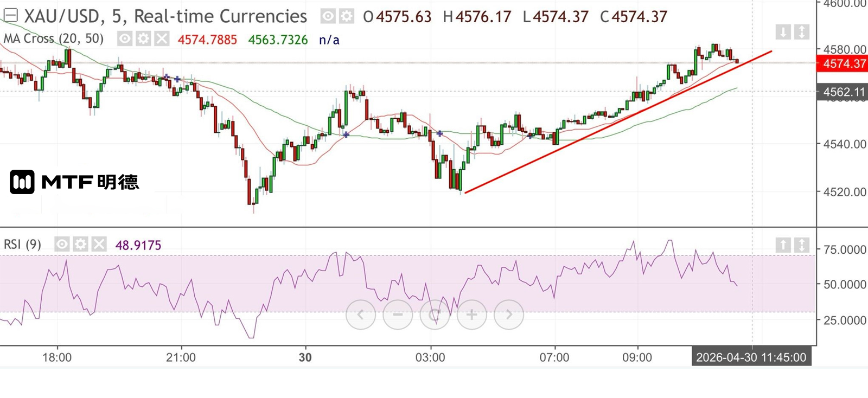Click the red 4574.37 price label
This screenshot has width=868, height=398.
click(844, 64)
